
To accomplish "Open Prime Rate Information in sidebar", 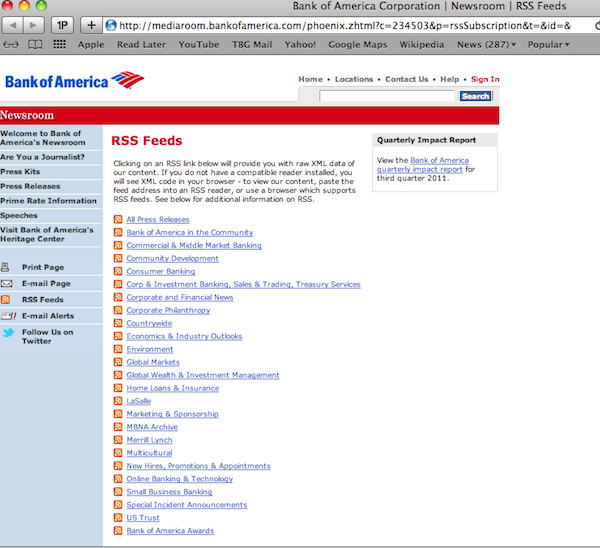I will (x=48, y=201).
